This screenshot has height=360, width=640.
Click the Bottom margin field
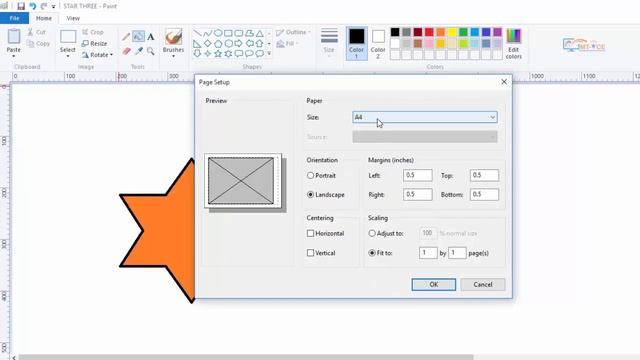pos(484,194)
